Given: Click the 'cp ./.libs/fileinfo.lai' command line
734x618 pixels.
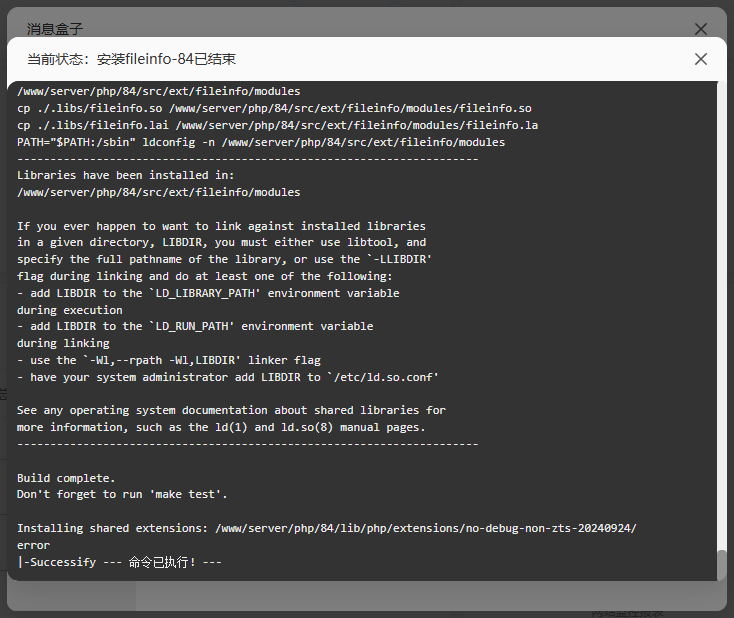Looking at the screenshot, I should click(x=278, y=125).
